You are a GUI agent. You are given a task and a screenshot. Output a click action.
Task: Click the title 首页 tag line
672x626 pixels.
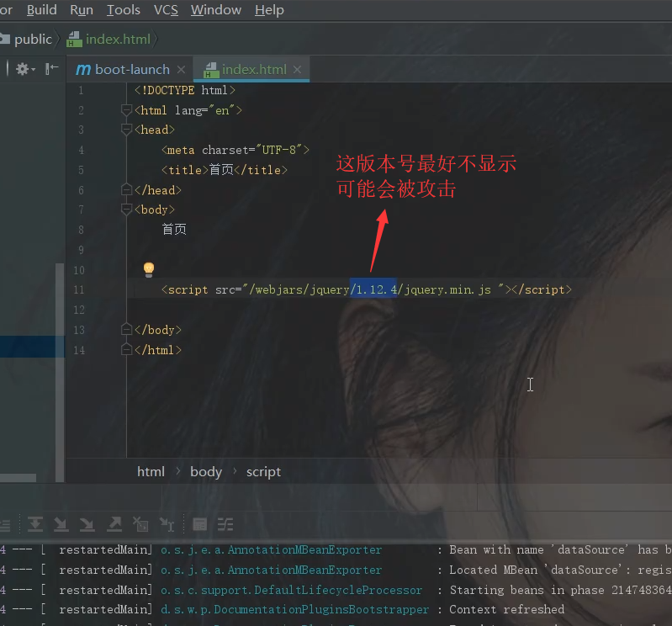(225, 170)
